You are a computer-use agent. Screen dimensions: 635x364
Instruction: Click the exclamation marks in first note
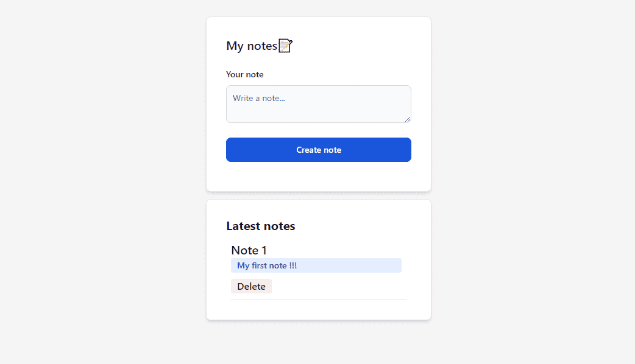(293, 266)
